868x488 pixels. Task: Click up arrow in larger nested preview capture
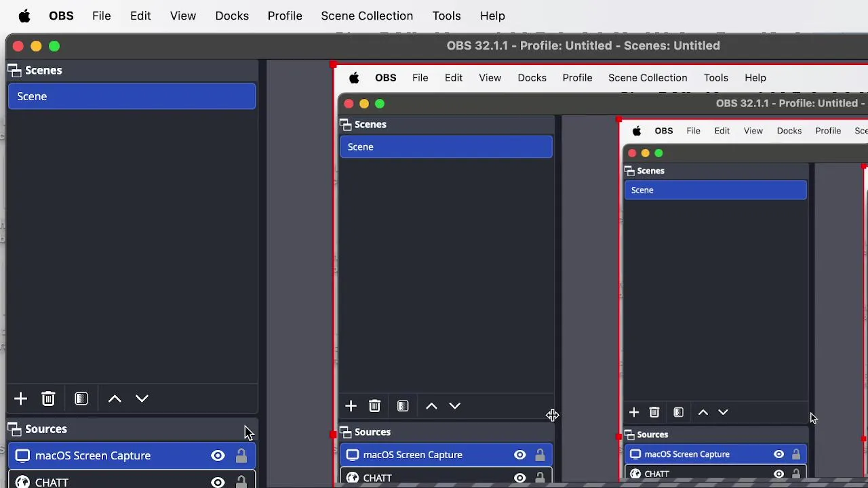(431, 406)
